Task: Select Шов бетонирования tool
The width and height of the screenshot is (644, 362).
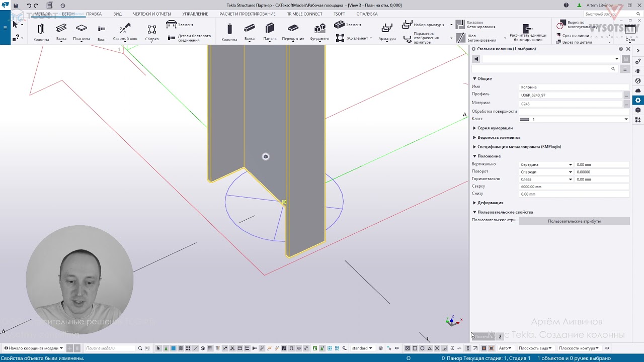Action: [x=475, y=38]
